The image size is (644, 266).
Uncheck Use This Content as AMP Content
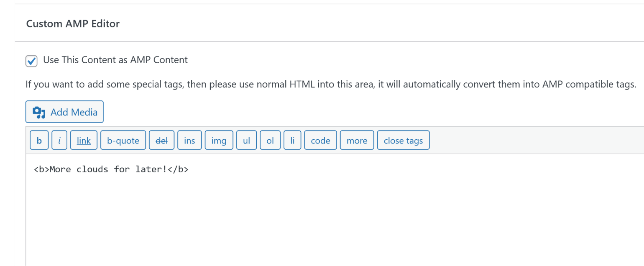31,61
